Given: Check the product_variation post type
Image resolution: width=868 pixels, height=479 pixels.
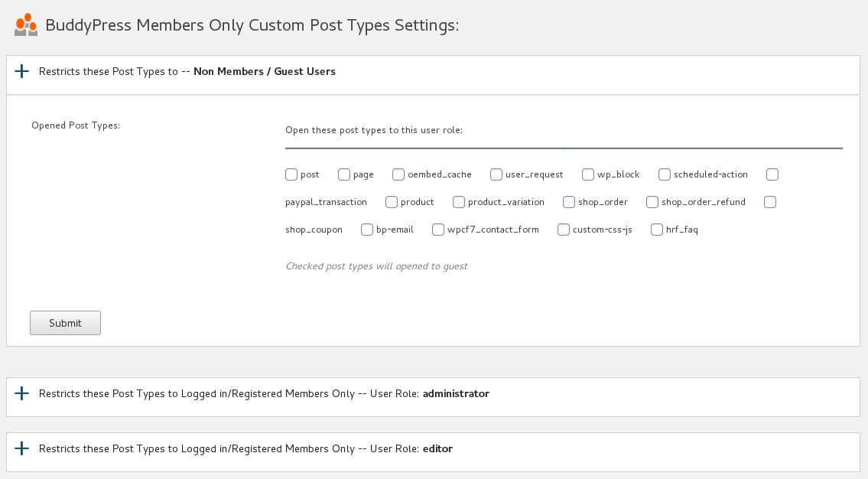Looking at the screenshot, I should [458, 202].
